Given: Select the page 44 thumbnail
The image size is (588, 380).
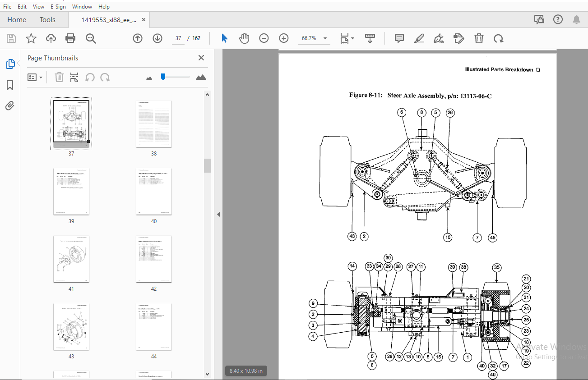Looking at the screenshot, I should [154, 327].
